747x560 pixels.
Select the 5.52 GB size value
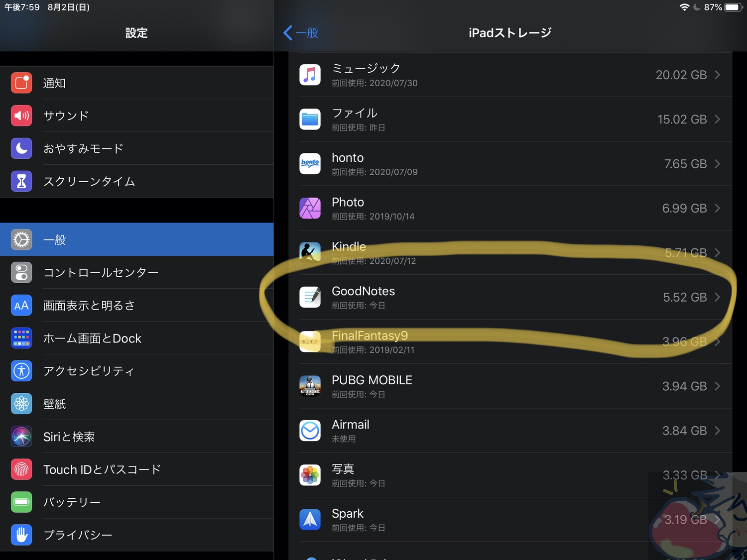pyautogui.click(x=685, y=297)
